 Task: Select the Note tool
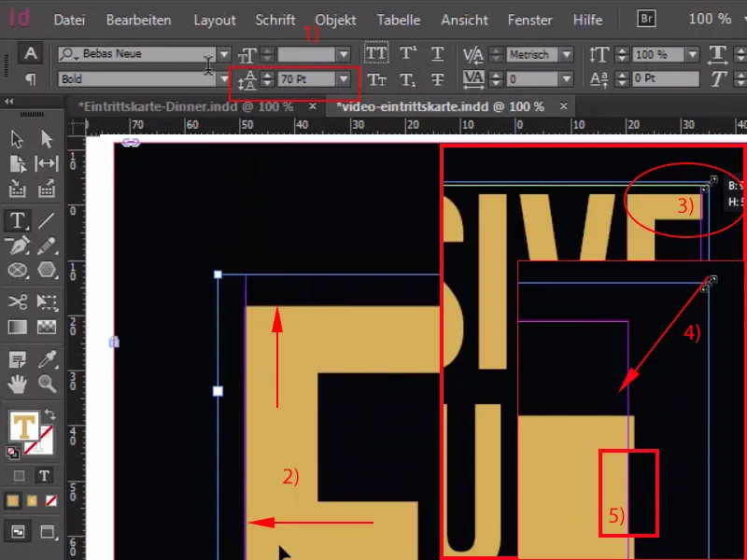tap(18, 359)
